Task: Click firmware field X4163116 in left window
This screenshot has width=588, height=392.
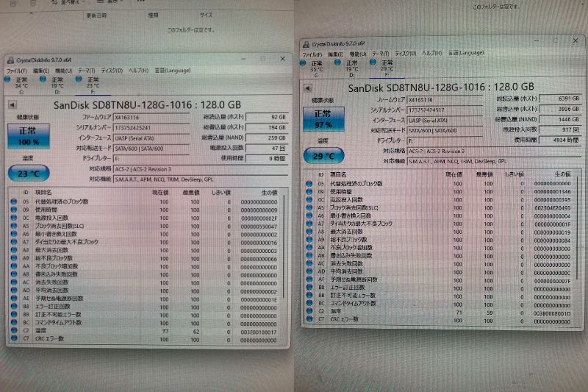Action: pyautogui.click(x=151, y=118)
